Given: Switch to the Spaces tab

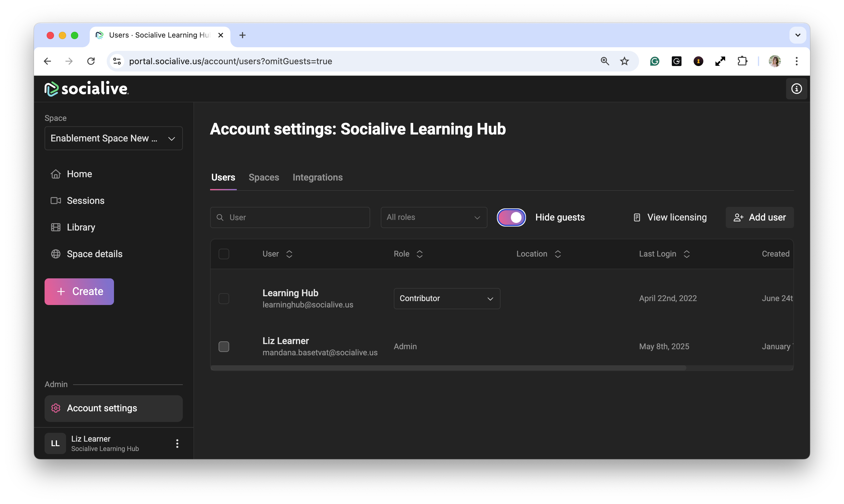Looking at the screenshot, I should (x=264, y=177).
